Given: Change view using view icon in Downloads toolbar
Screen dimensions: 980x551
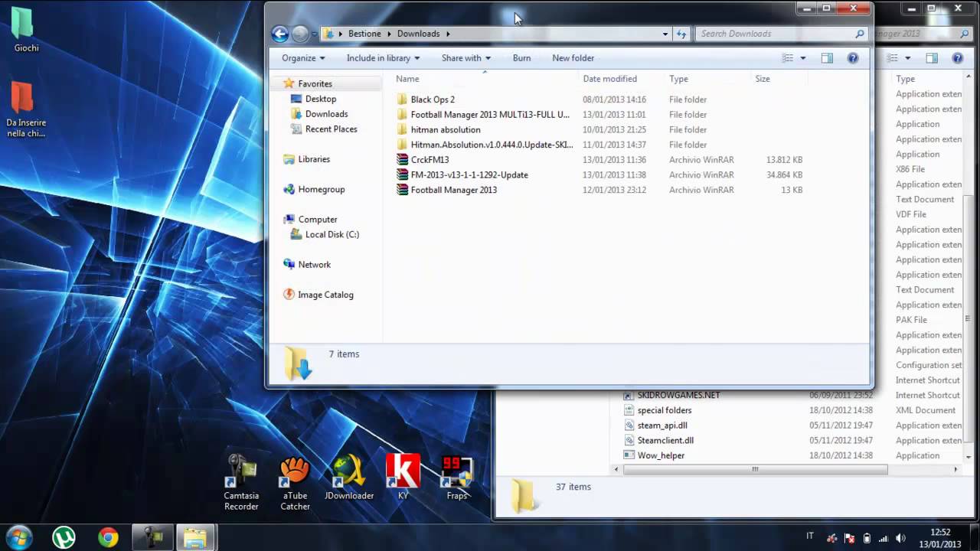Looking at the screenshot, I should click(x=788, y=58).
